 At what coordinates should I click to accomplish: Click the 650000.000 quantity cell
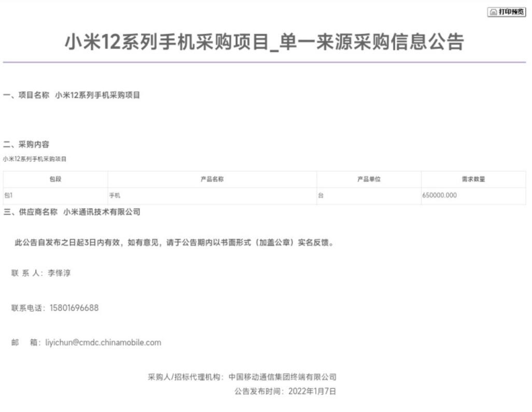473,196
